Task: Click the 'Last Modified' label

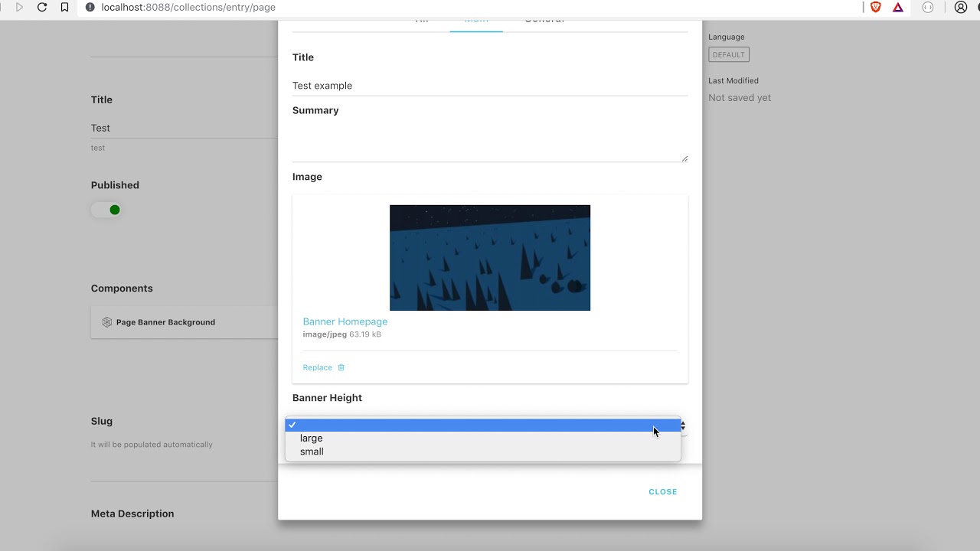Action: tap(733, 80)
